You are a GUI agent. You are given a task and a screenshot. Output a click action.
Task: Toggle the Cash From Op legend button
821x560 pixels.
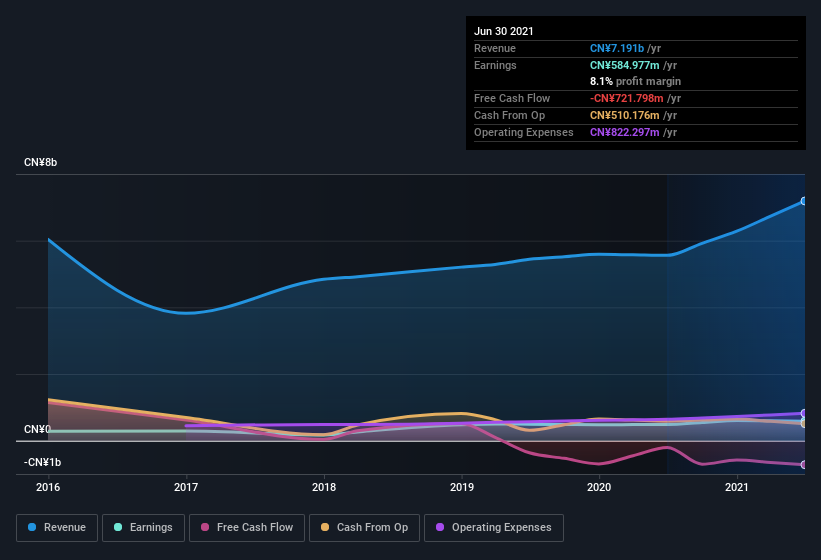coord(364,528)
